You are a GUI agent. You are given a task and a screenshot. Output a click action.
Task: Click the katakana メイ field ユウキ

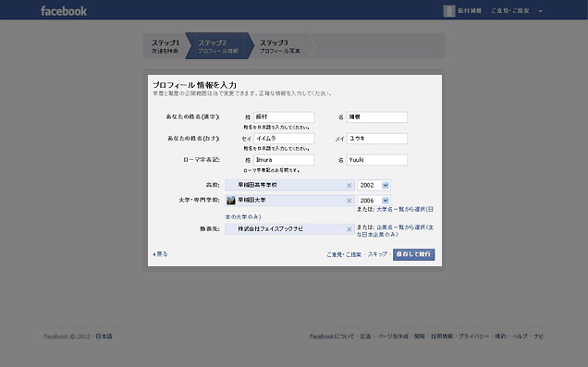377,139
